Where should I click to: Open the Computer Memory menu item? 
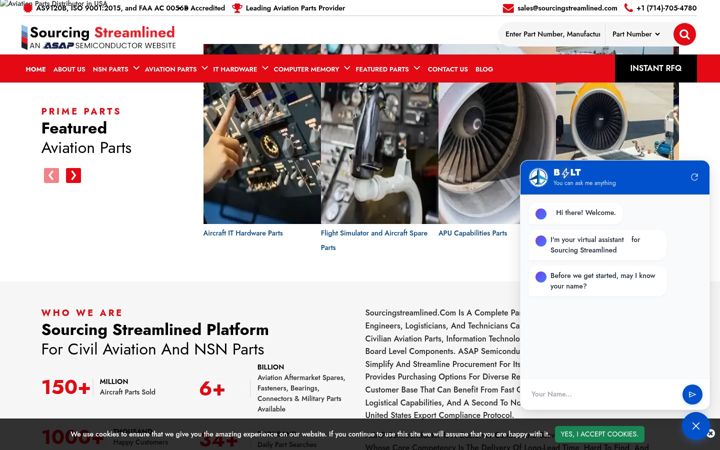306,69
